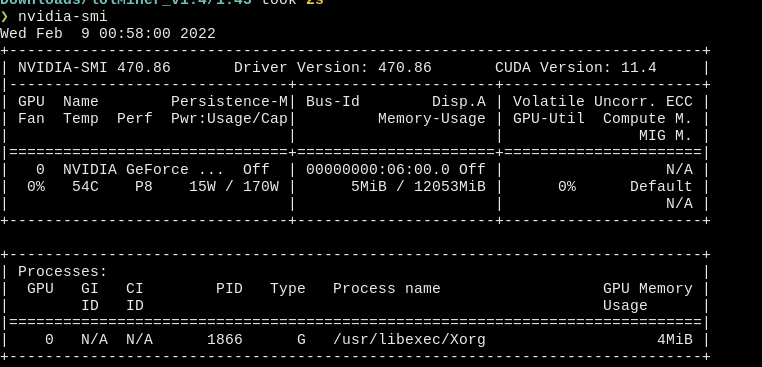The image size is (762, 367).
Task: Click the PID 1866 value
Action: click(225, 339)
